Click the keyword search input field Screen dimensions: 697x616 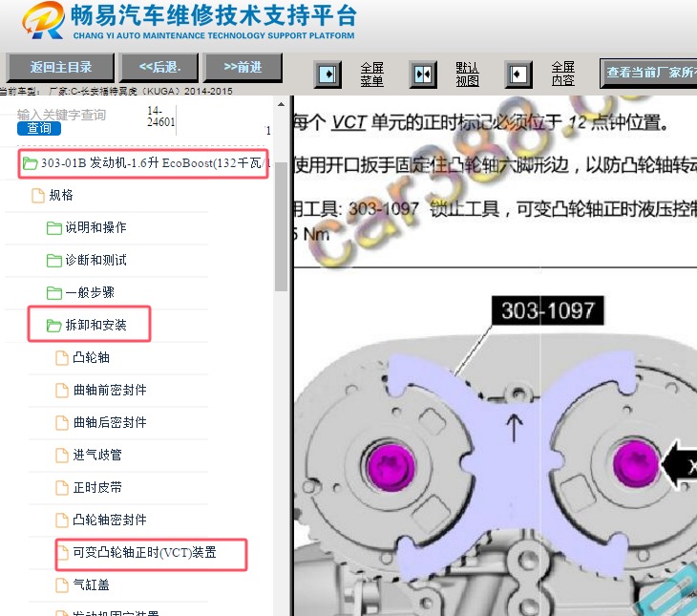click(x=61, y=115)
